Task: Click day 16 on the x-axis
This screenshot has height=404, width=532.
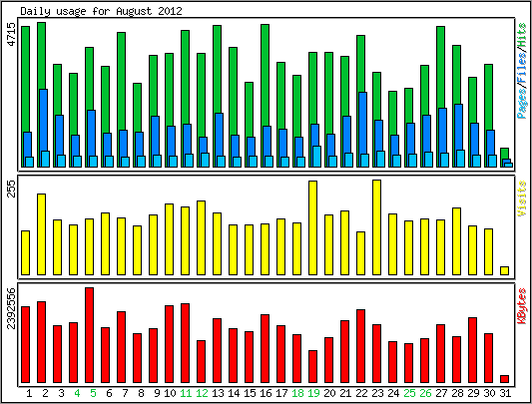Action: pos(266,393)
